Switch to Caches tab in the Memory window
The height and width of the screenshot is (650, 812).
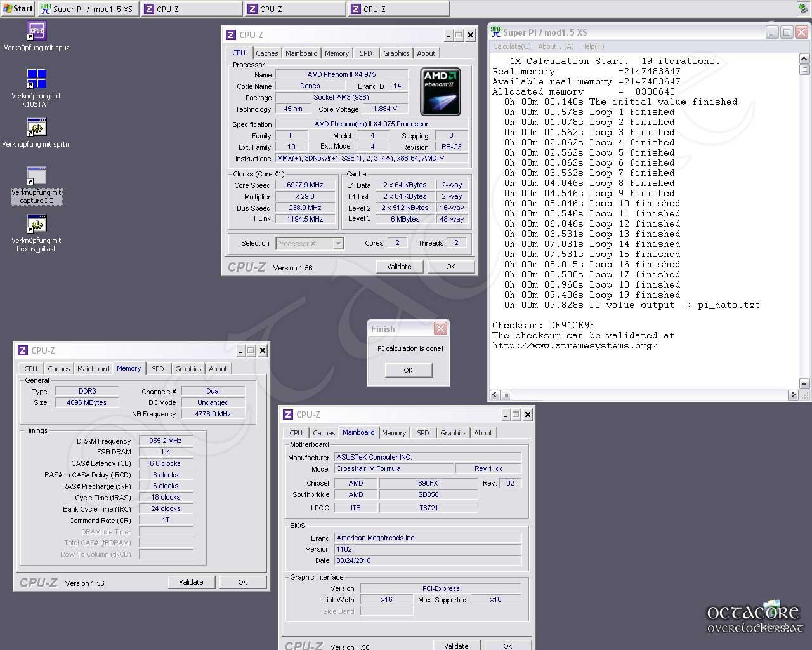[x=58, y=369]
